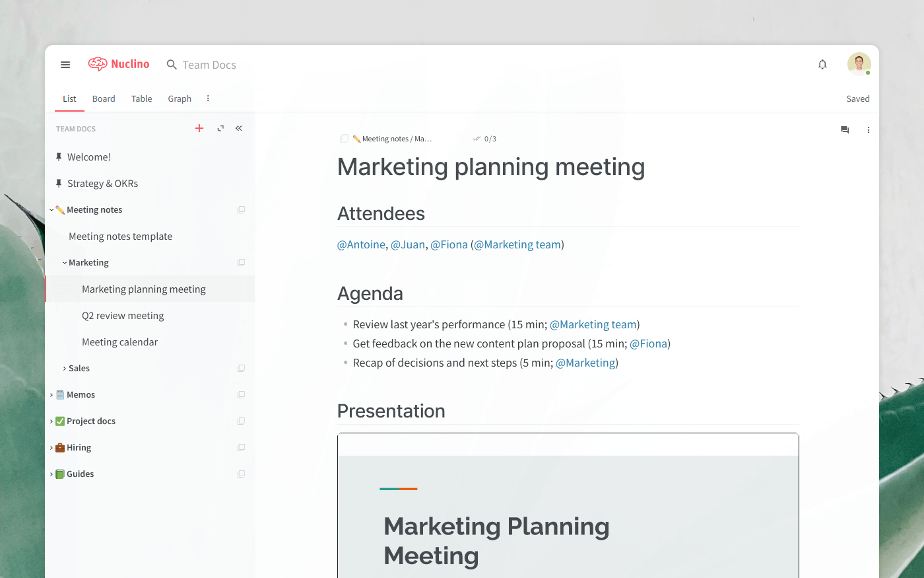
Task: Click collection icon on Sales row
Action: (242, 368)
